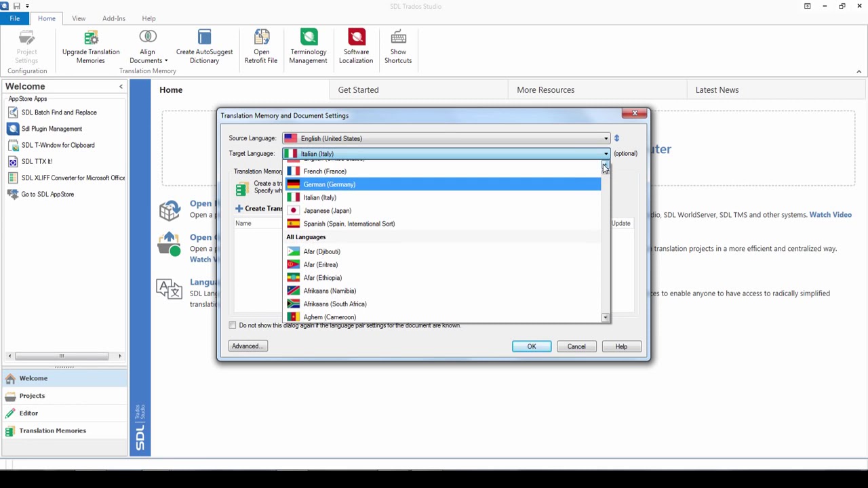This screenshot has height=488, width=868.
Task: Select Aghem (Cameroon) language entry
Action: click(x=443, y=317)
